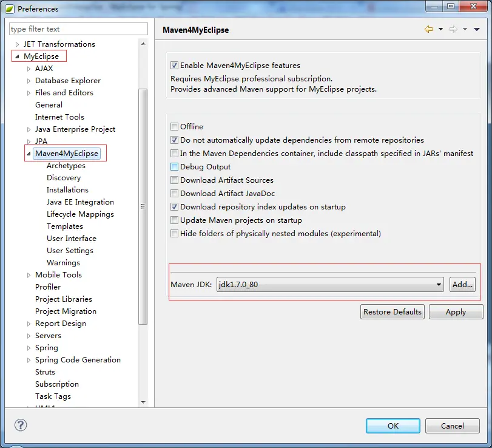Expand Spring Code Generation node
This screenshot has width=492, height=448.
click(29, 360)
